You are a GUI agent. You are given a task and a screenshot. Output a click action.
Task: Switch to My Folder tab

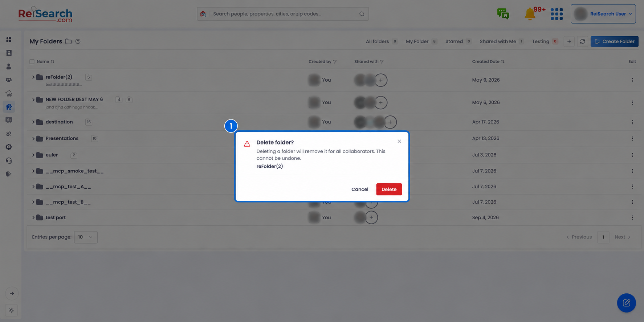tap(421, 41)
